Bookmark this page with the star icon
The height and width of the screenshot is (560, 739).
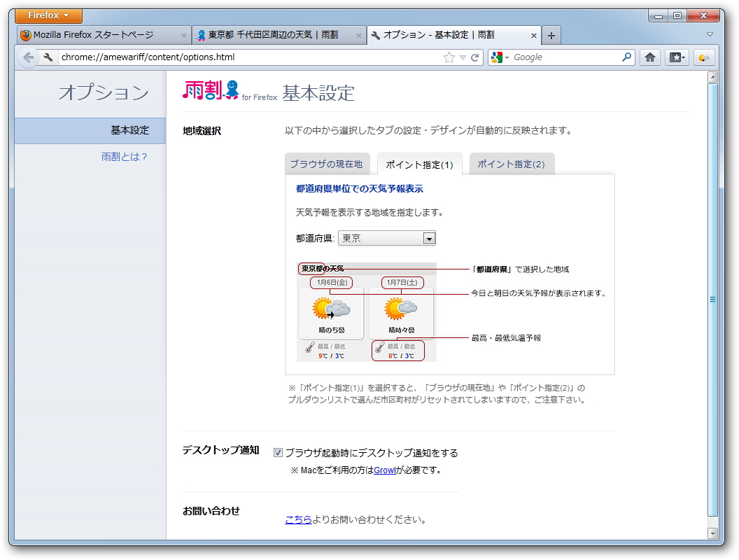[449, 57]
